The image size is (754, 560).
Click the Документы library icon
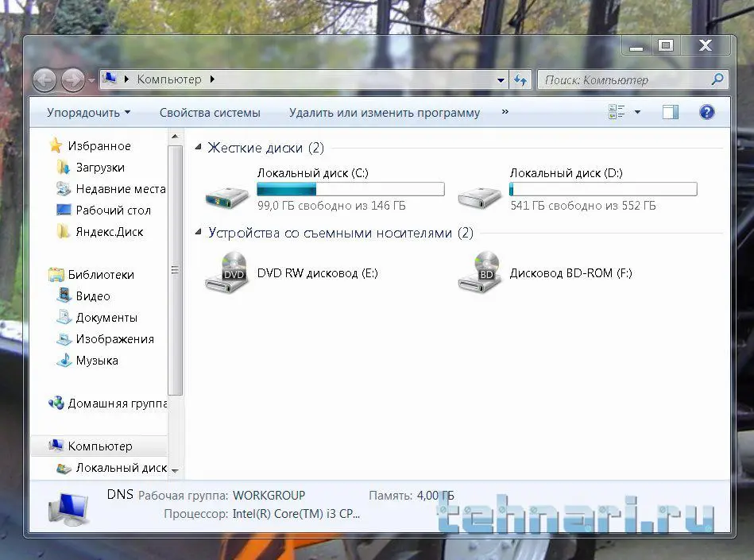coord(64,317)
